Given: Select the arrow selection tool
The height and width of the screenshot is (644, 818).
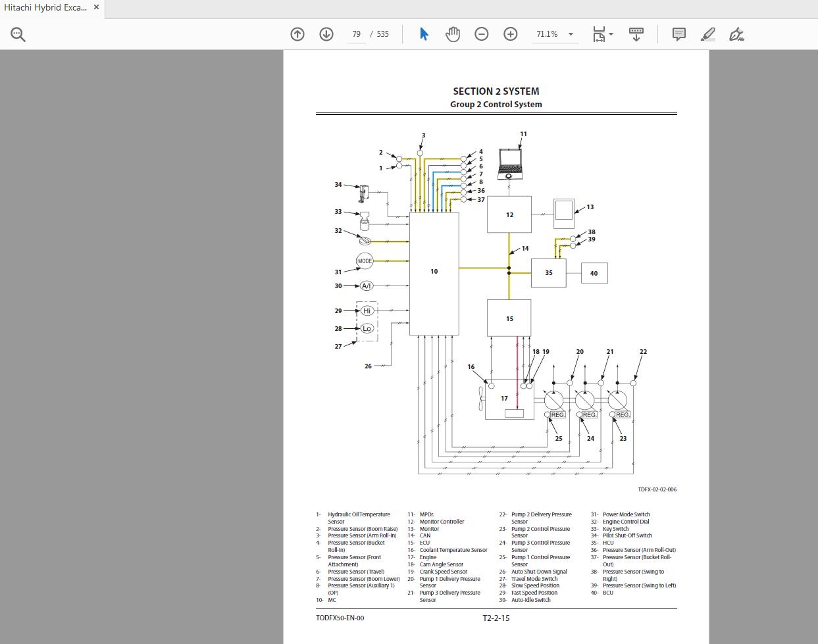Looking at the screenshot, I should [424, 34].
